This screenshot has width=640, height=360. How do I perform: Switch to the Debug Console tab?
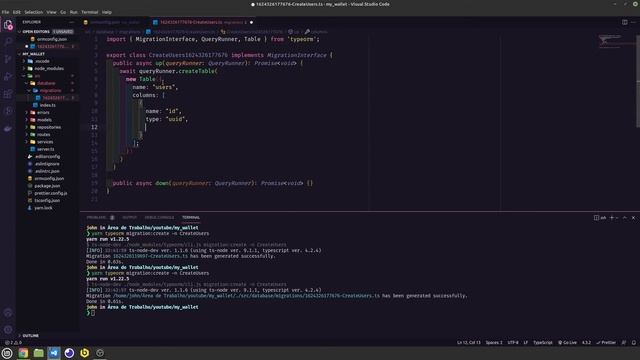tap(159, 218)
